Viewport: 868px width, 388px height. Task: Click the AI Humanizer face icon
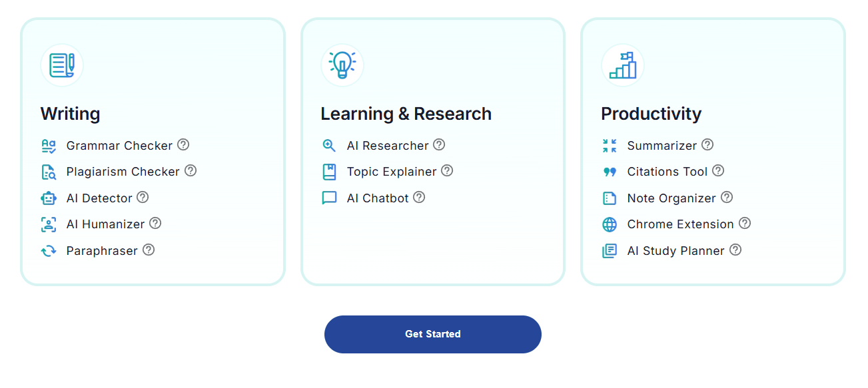pyautogui.click(x=49, y=225)
